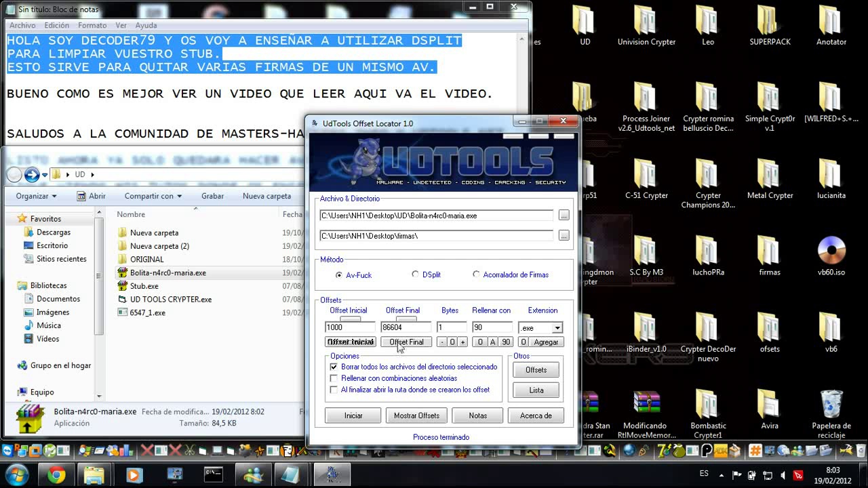
Task: Open the Organizar dropdown in Explorer
Action: [36, 196]
